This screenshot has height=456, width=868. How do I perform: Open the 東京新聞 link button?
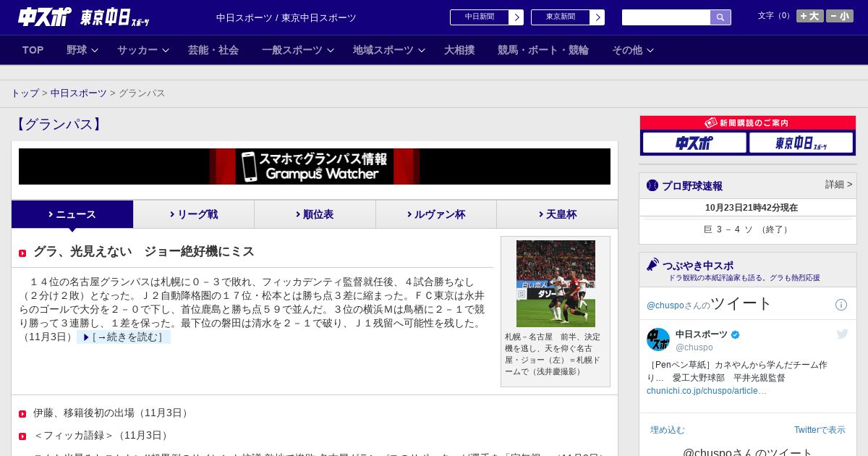tap(561, 17)
